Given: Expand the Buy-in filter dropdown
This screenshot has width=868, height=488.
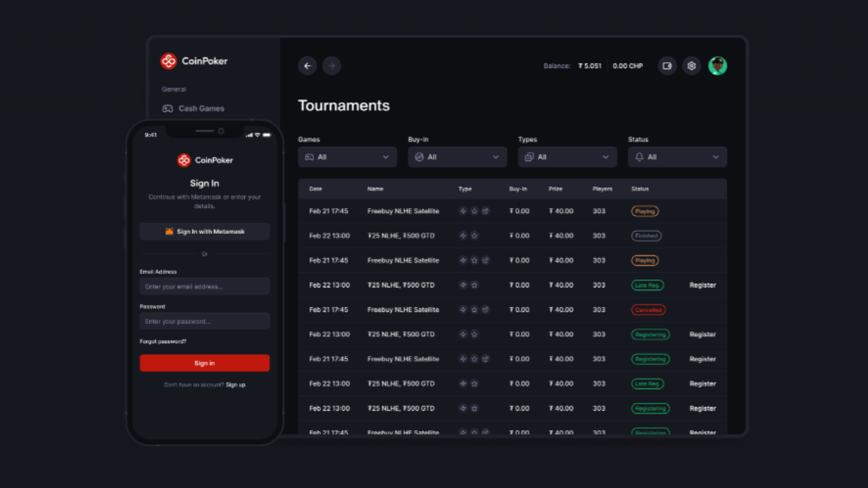Looking at the screenshot, I should coord(457,157).
